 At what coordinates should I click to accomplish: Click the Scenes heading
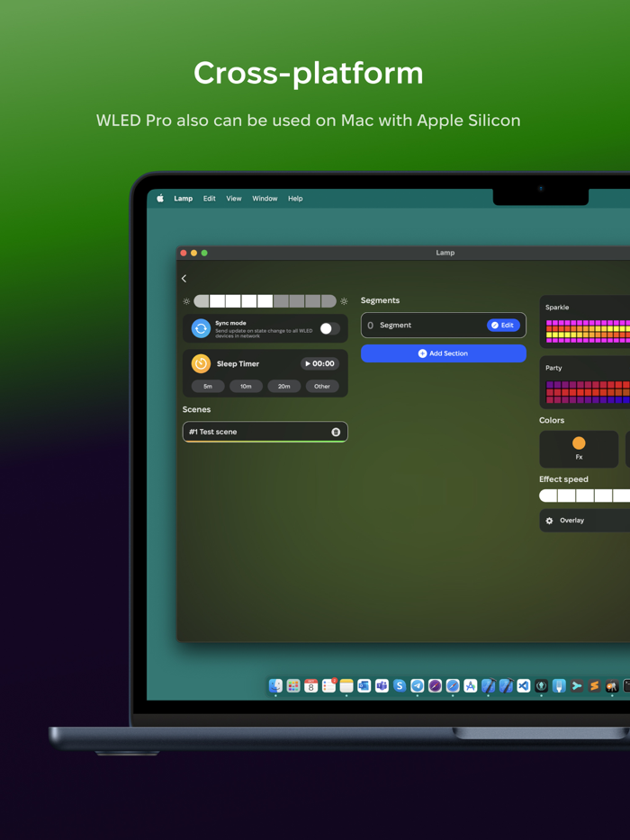(x=196, y=409)
